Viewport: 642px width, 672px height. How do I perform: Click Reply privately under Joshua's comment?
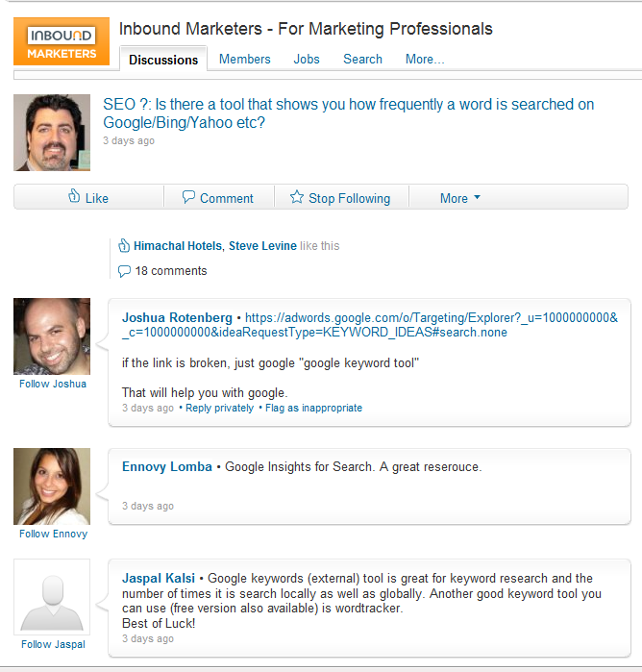219,408
